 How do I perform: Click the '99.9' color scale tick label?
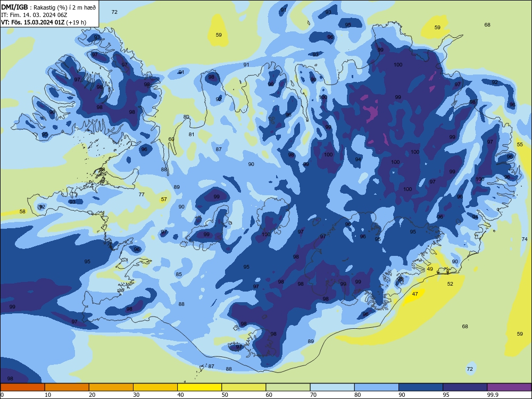(493, 395)
